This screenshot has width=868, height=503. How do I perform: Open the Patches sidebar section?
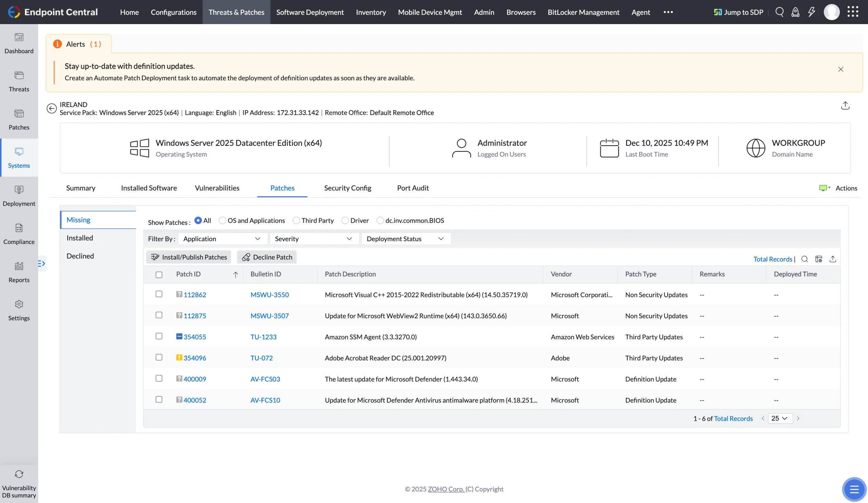19,120
